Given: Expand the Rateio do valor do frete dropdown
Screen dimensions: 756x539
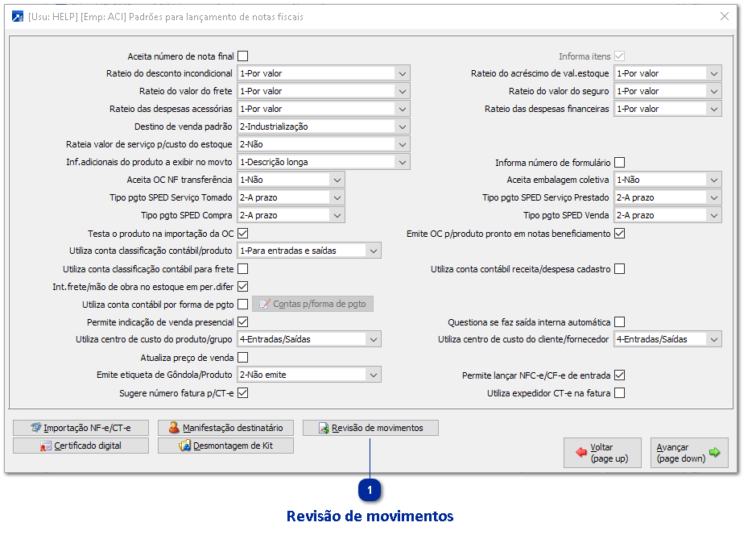Looking at the screenshot, I should click(324, 91).
